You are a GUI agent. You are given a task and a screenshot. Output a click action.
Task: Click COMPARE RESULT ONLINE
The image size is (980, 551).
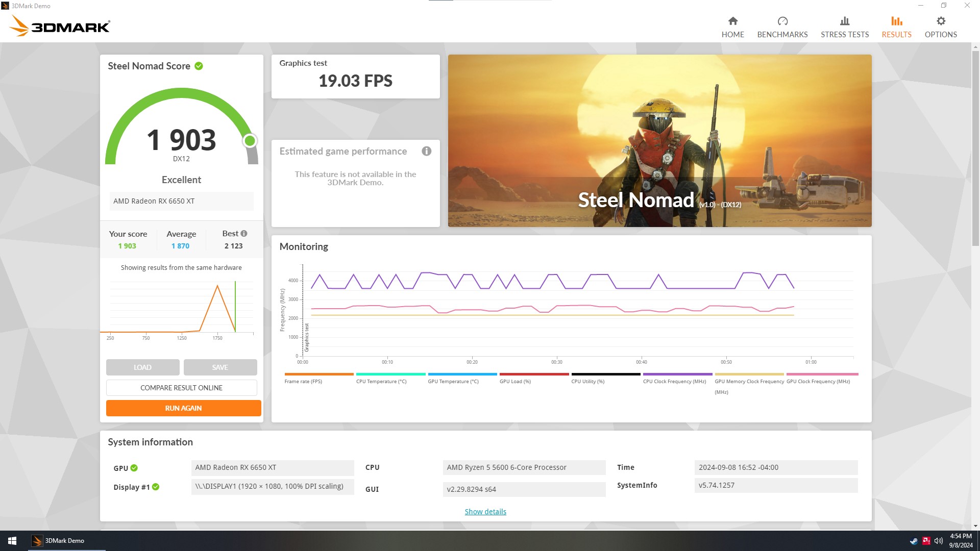tap(181, 388)
